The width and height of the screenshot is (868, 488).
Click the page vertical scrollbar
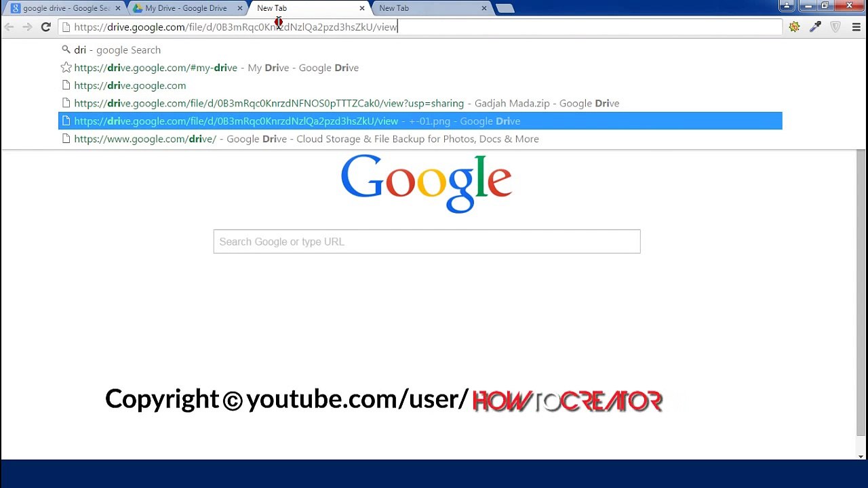[861, 291]
